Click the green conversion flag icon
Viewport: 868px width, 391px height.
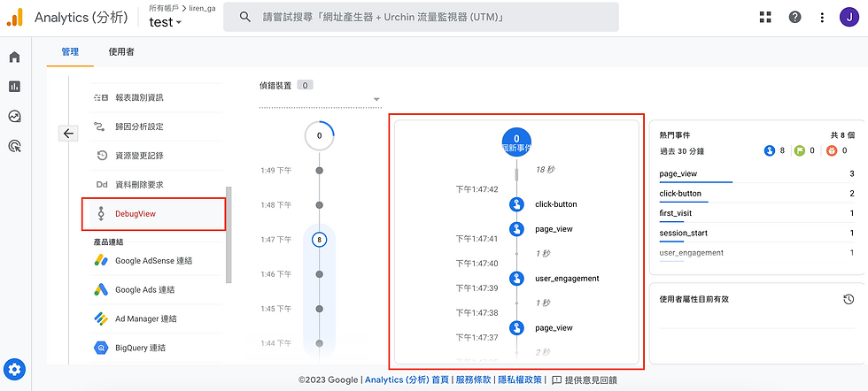[798, 150]
